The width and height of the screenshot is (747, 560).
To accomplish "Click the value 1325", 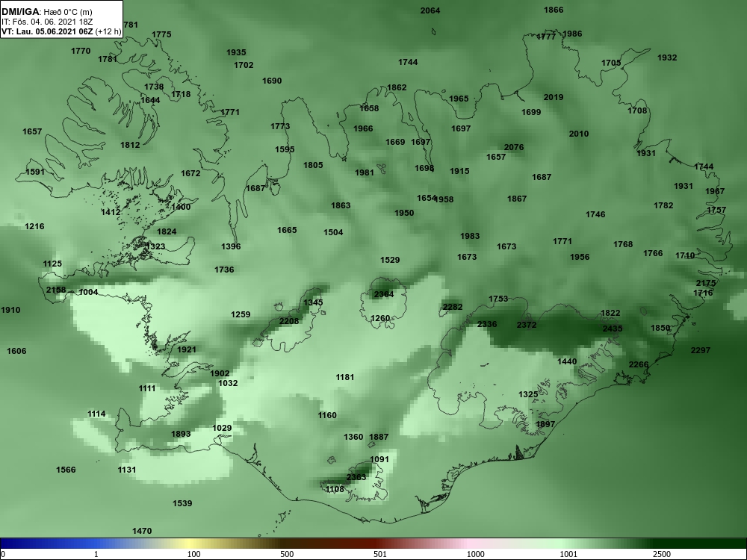I will (528, 394).
